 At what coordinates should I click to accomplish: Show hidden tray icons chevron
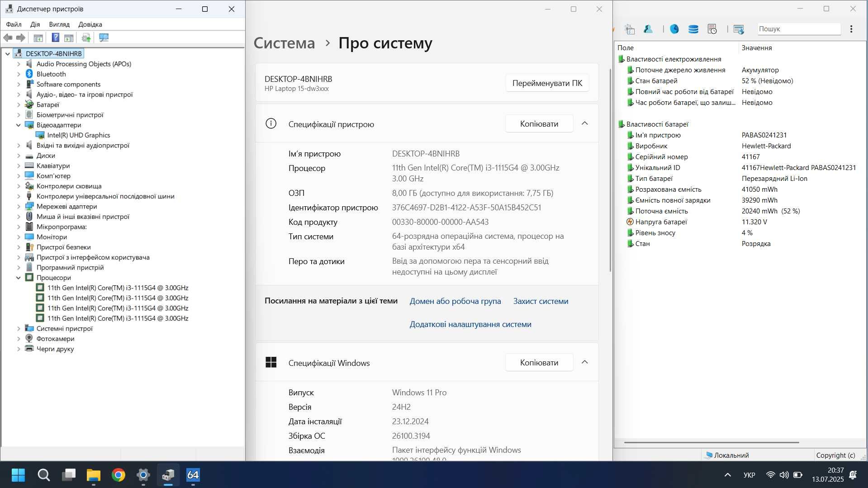(x=728, y=475)
